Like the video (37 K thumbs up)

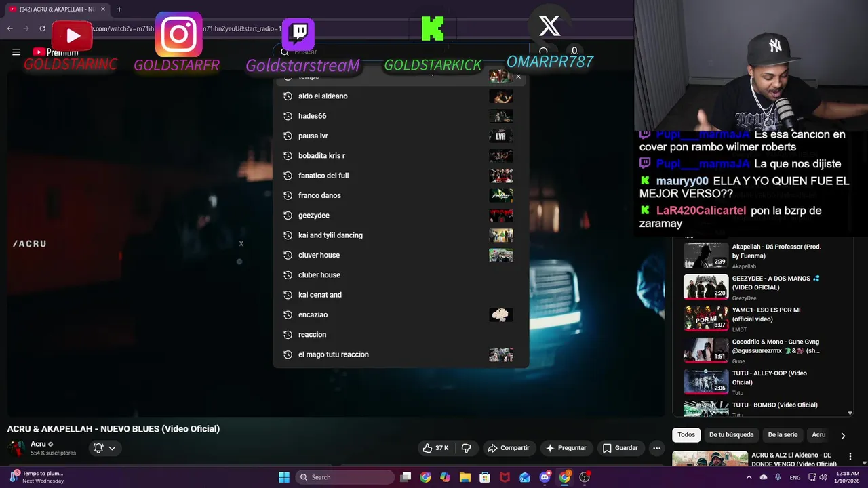pyautogui.click(x=435, y=448)
